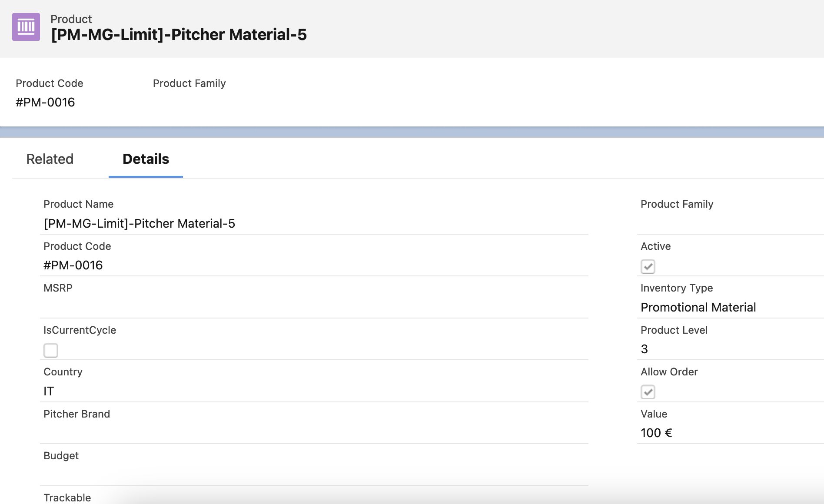
Task: Toggle the IsCurrentCycle checkbox
Action: 51,350
